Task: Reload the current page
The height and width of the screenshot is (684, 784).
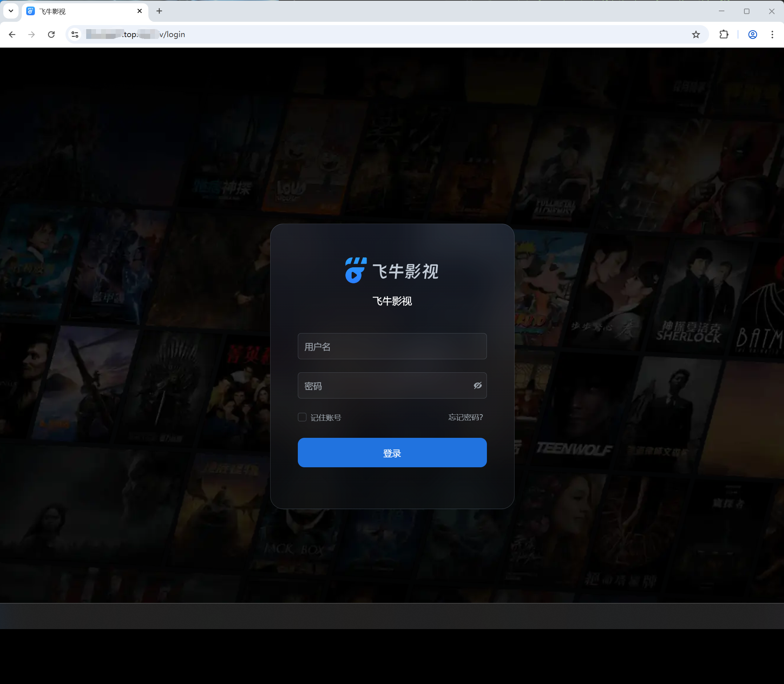Action: tap(51, 35)
